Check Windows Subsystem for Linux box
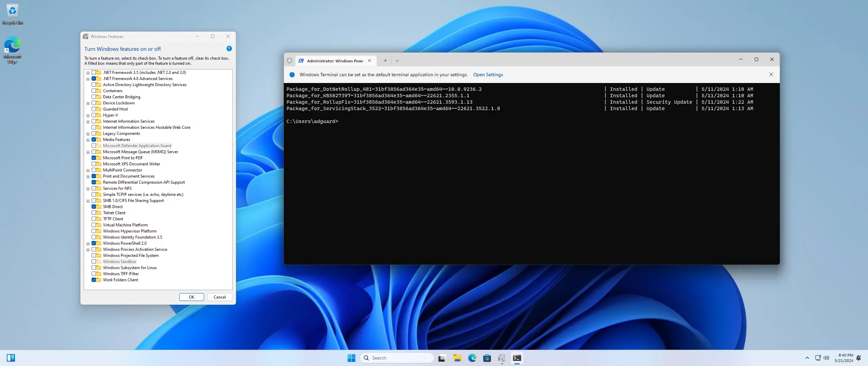The width and height of the screenshot is (868, 366). 94,268
